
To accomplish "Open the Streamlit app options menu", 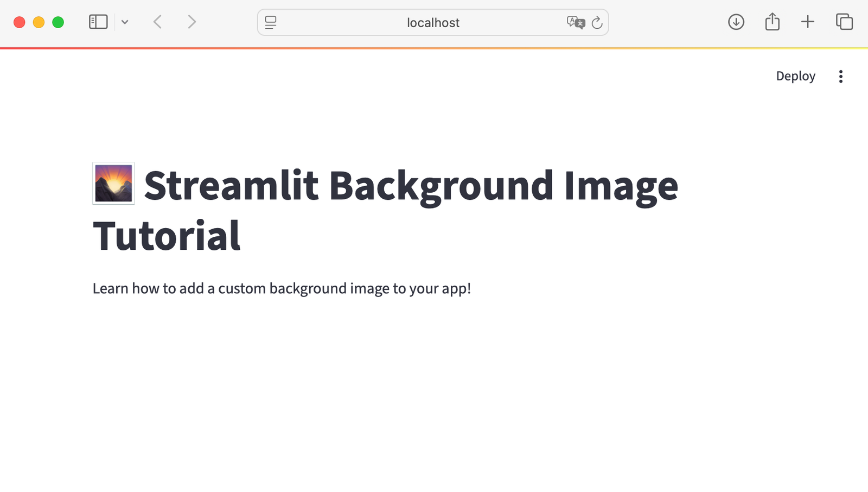I will (840, 77).
